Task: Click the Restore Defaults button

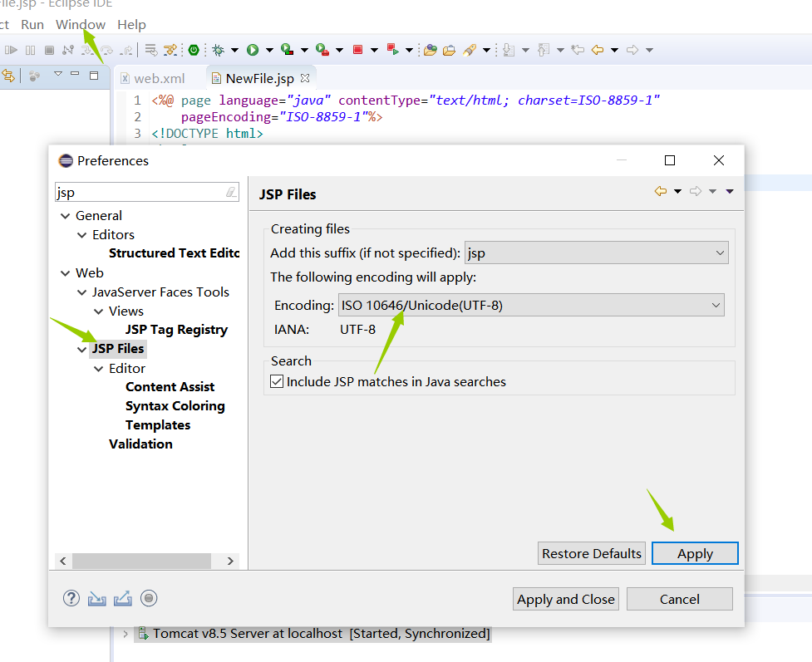Action: (592, 553)
